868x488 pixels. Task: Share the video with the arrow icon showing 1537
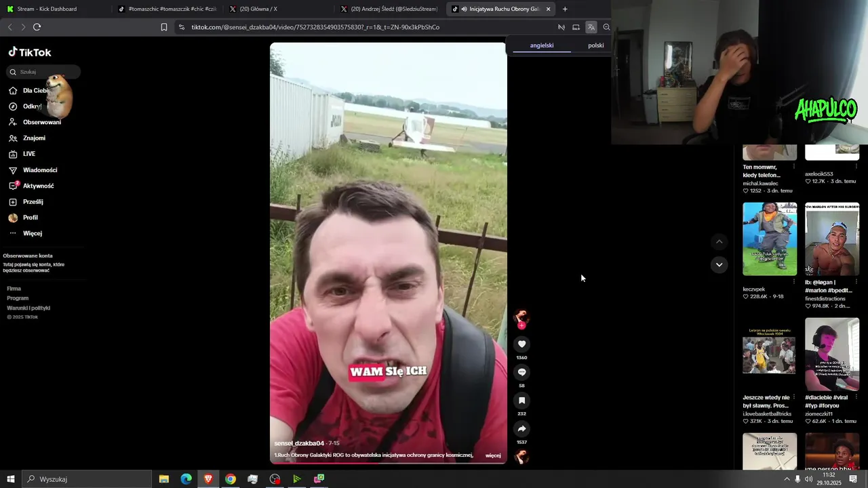[x=521, y=429]
